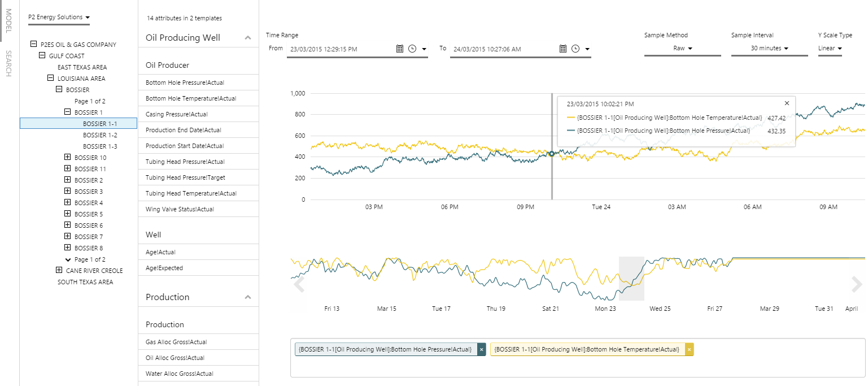Viewport: 868px width, 386px height.
Task: Expand the CANE RIVER CREOLE node
Action: pos(59,271)
